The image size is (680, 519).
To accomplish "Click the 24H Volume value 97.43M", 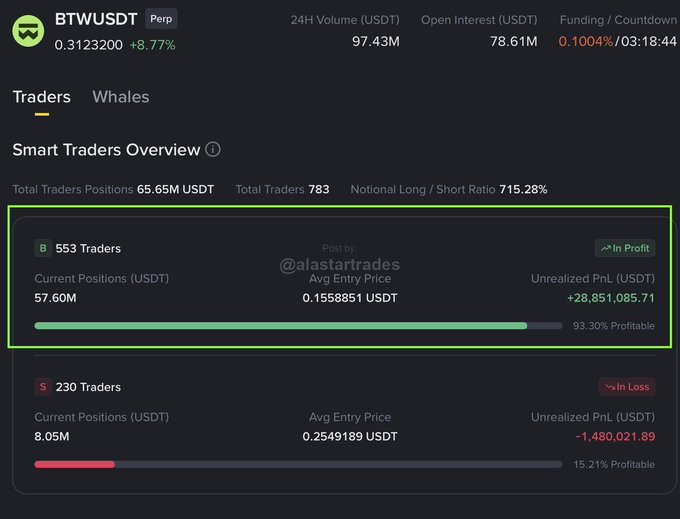I will [376, 41].
